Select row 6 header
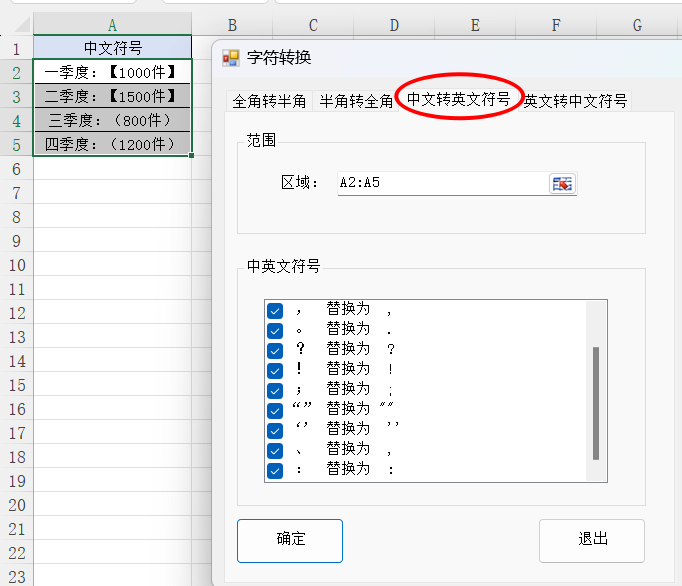 17,169
